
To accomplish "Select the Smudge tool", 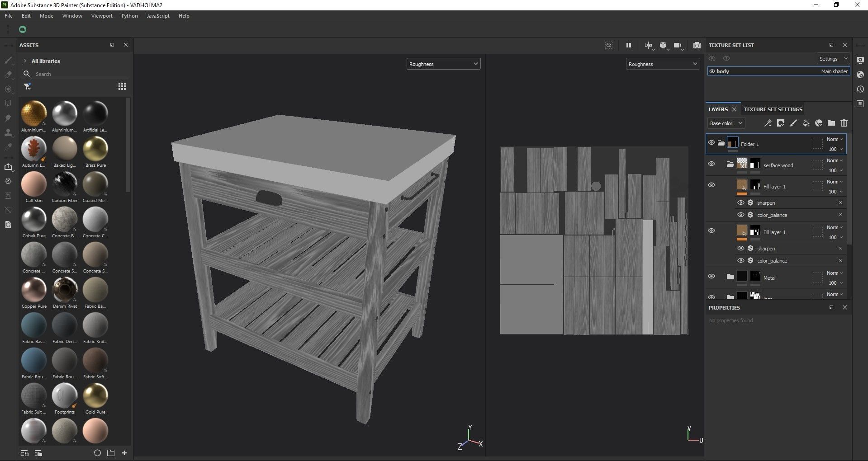I will click(8, 118).
